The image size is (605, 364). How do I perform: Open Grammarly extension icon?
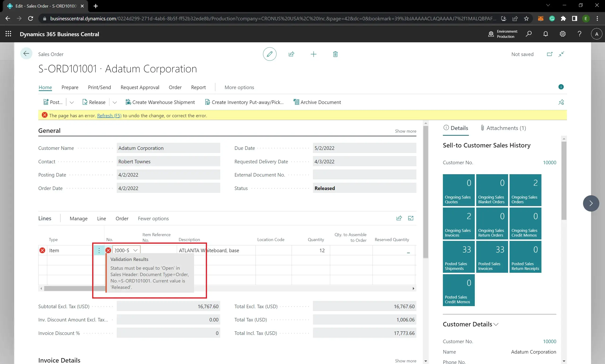coord(552,18)
